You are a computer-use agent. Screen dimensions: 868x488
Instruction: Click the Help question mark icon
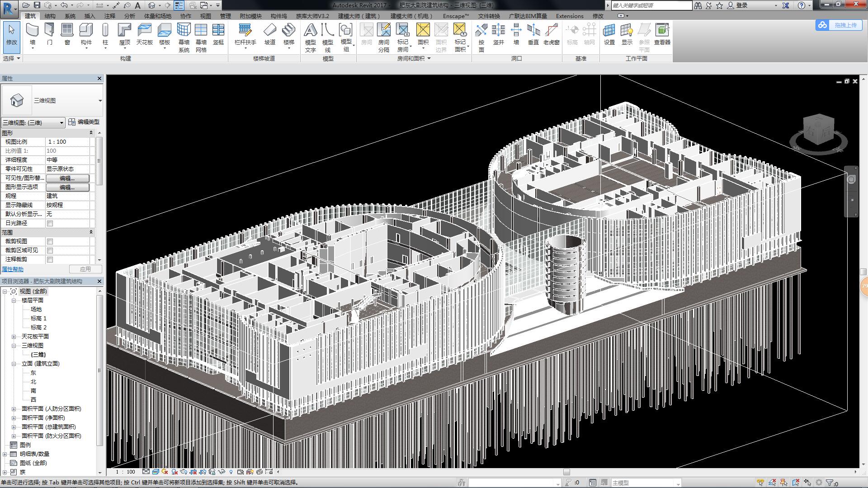pos(802,5)
